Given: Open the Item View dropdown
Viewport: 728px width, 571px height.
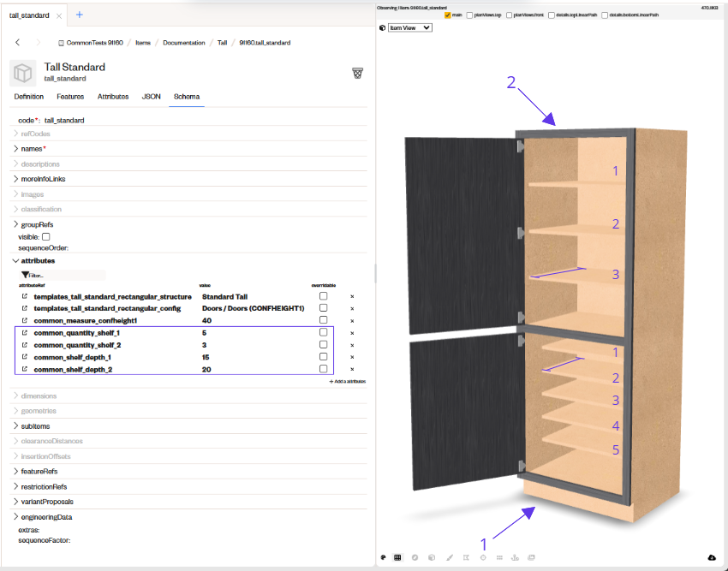Looking at the screenshot, I should pyautogui.click(x=410, y=28).
